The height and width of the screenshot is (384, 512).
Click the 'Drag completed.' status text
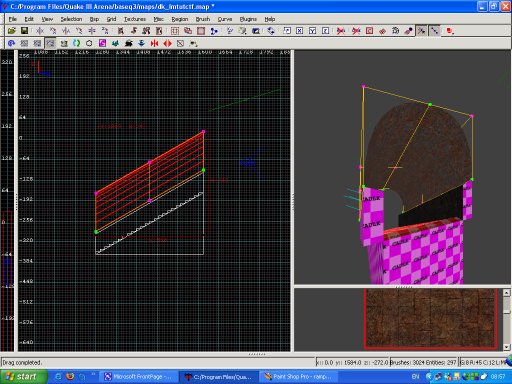22,362
